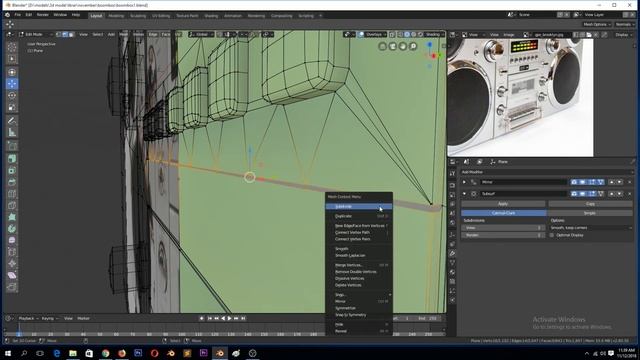Image resolution: width=640 pixels, height=360 pixels.
Task: Open the Add Modifier dropdown
Action: click(547, 172)
